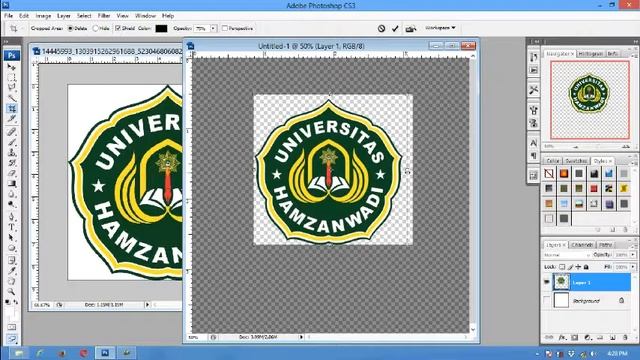Image resolution: width=640 pixels, height=360 pixels.
Task: Open the shield Opacity dropdown arrow
Action: pos(213,29)
